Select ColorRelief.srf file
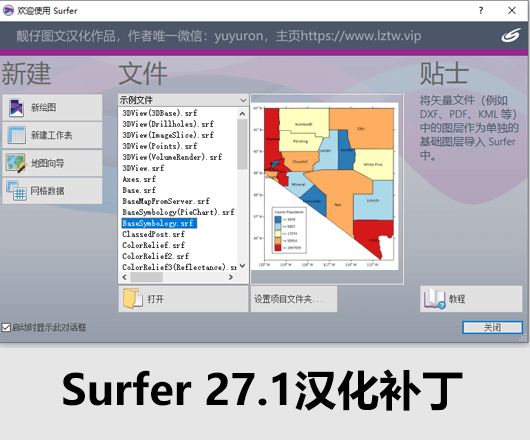530x440 pixels. coord(153,245)
